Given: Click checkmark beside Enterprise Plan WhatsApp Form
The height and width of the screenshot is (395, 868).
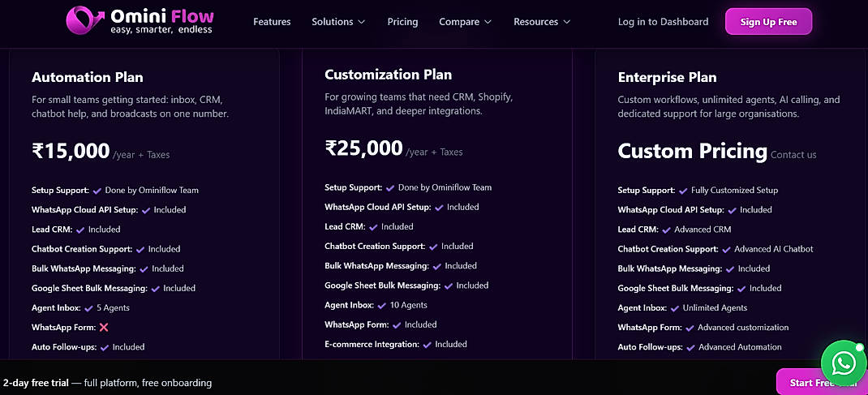Looking at the screenshot, I should (690, 328).
